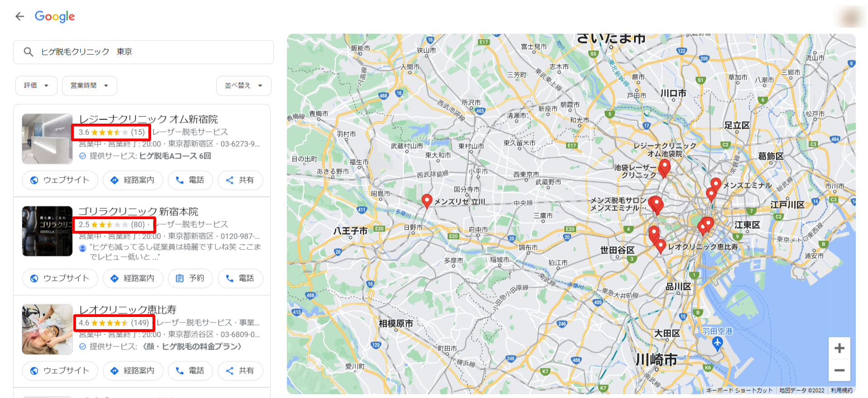The width and height of the screenshot is (868, 398).
Task: Visit ウェブサイト for ゴリラクリニック 新宿本院
Action: click(60, 278)
